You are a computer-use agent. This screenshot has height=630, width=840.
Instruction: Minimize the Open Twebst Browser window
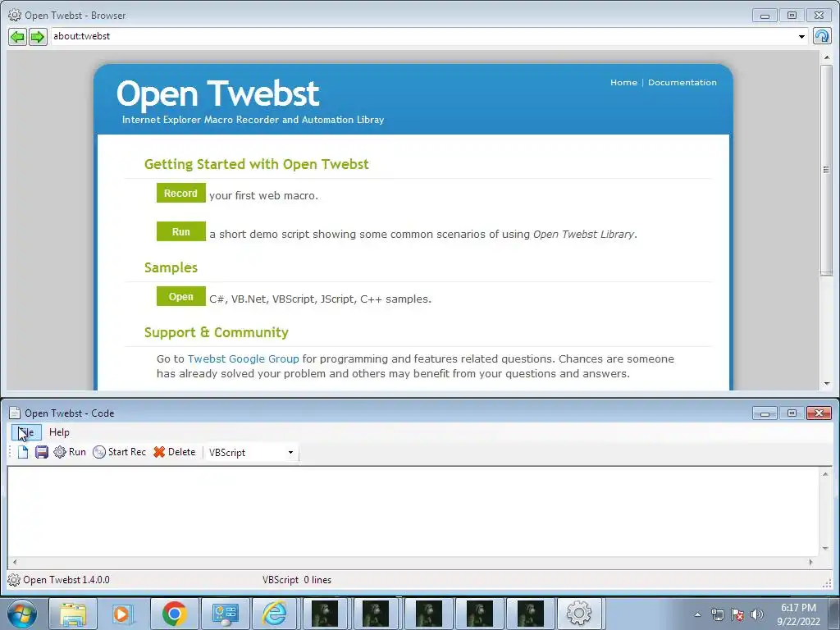tap(765, 16)
